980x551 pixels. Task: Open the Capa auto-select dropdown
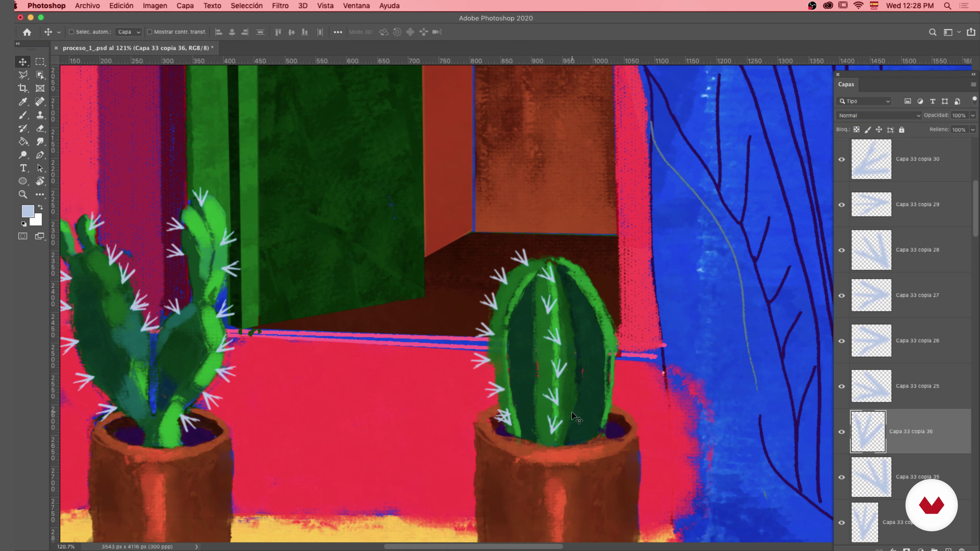click(129, 32)
